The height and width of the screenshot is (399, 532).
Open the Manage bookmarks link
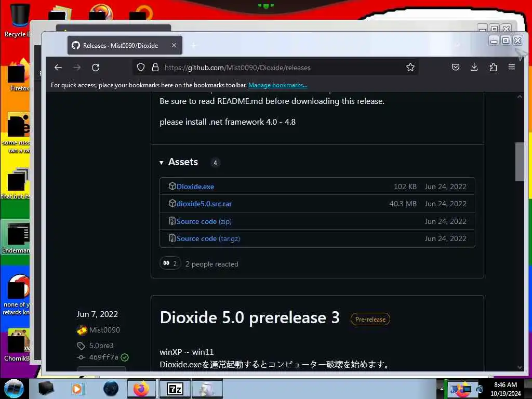tap(277, 85)
